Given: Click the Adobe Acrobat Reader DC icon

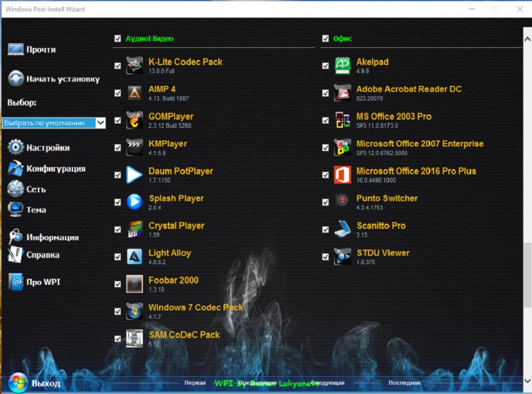Looking at the screenshot, I should click(342, 93).
